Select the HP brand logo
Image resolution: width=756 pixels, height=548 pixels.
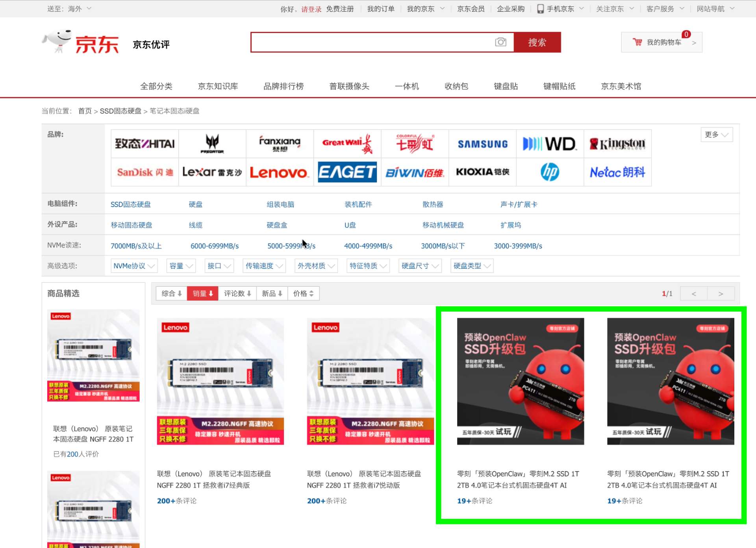tap(550, 172)
